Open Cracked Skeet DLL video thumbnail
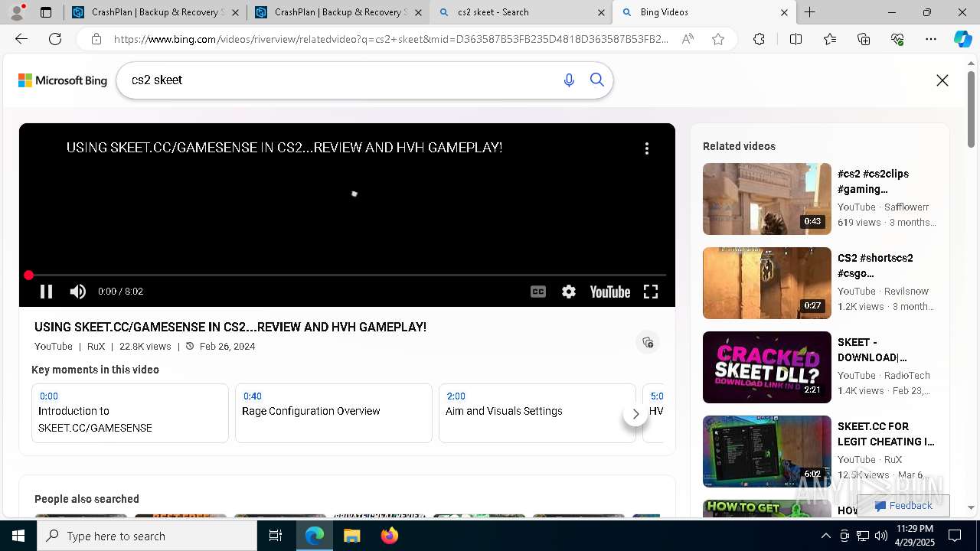 (x=767, y=367)
